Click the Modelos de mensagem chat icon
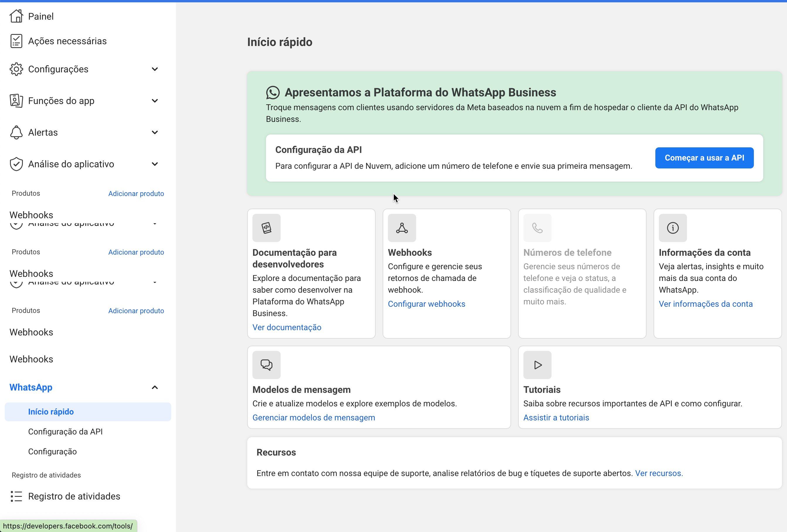Screen dimensions: 787x532 pyautogui.click(x=266, y=365)
